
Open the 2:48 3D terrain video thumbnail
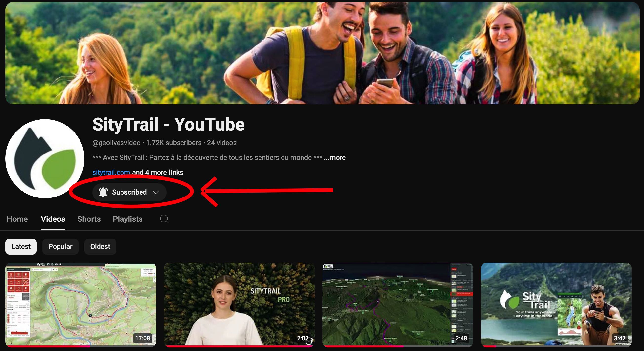[x=398, y=305]
